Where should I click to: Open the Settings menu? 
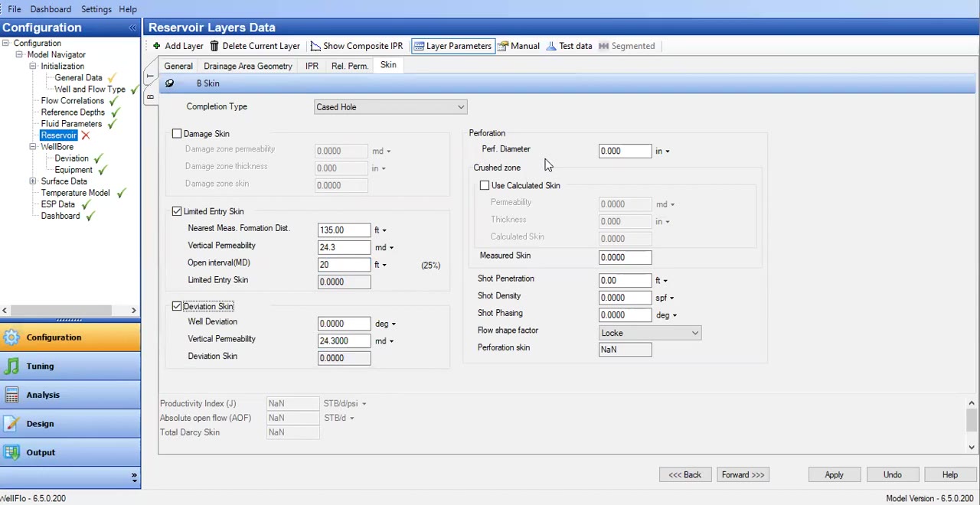click(x=96, y=9)
